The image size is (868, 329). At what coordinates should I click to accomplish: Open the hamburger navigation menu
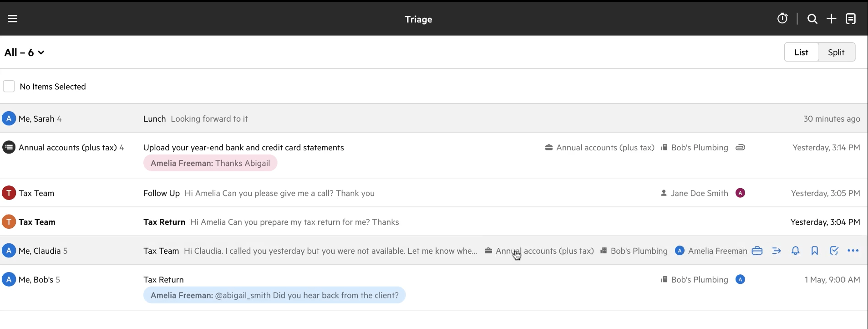click(x=12, y=19)
